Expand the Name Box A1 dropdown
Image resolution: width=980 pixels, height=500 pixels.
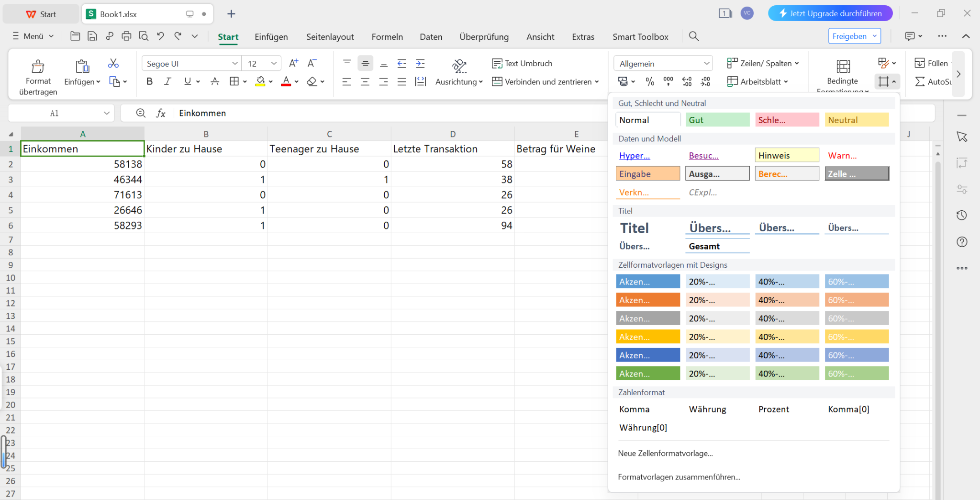106,113
